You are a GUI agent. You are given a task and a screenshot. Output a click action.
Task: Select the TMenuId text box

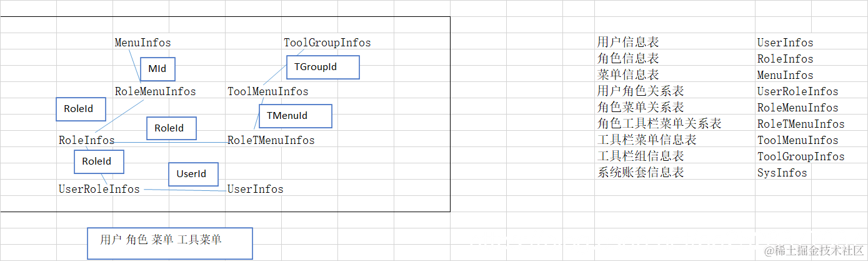[295, 116]
